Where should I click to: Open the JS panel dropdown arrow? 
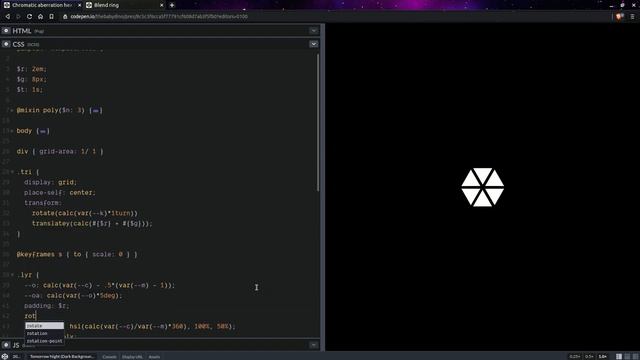(313, 345)
